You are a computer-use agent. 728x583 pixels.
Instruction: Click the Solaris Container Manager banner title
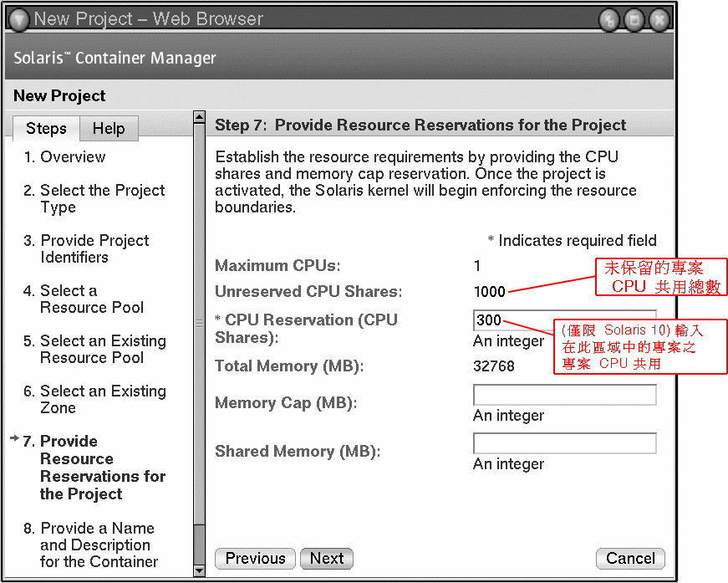[x=115, y=58]
